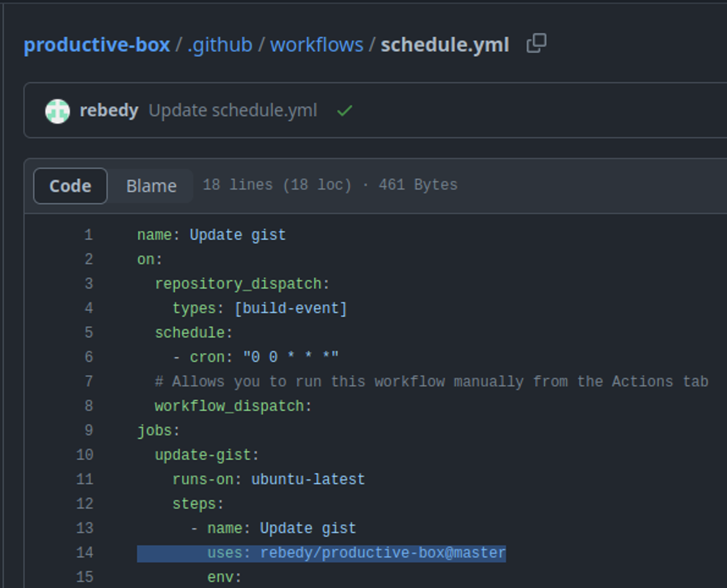Click the green check status icon
Viewport: 727px width, 588px height.
point(345,111)
